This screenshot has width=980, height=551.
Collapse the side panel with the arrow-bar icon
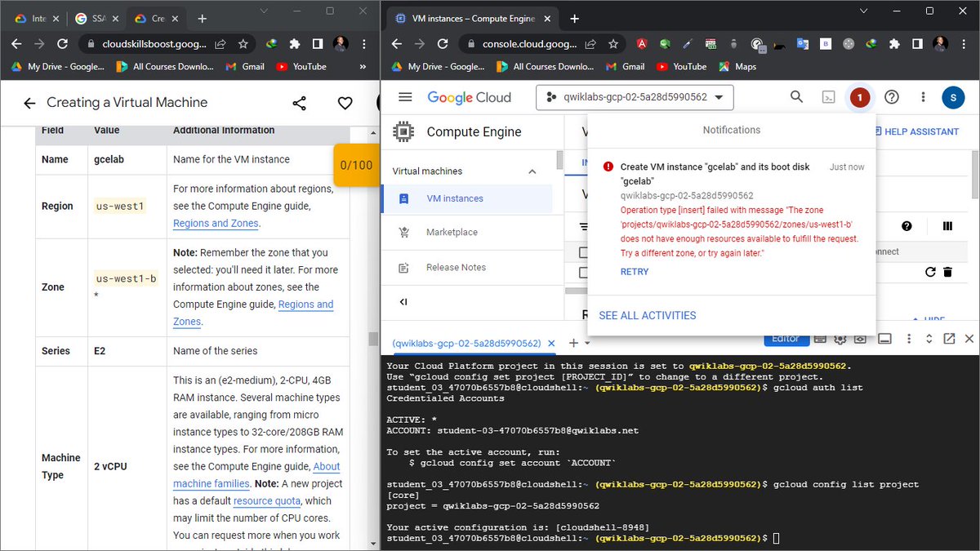403,302
